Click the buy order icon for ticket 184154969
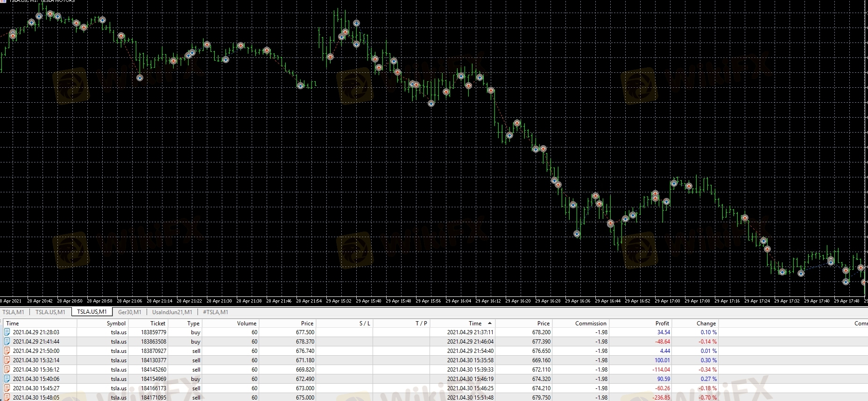 coord(7,379)
